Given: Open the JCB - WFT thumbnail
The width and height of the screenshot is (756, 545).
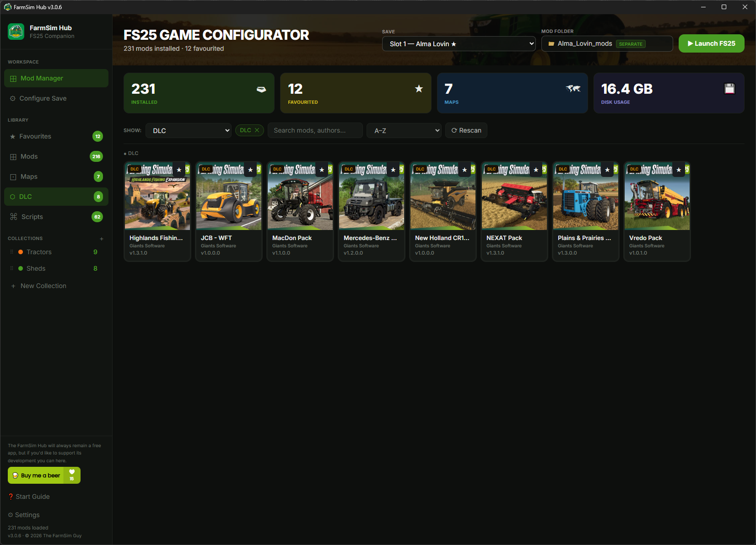Looking at the screenshot, I should click(x=229, y=196).
